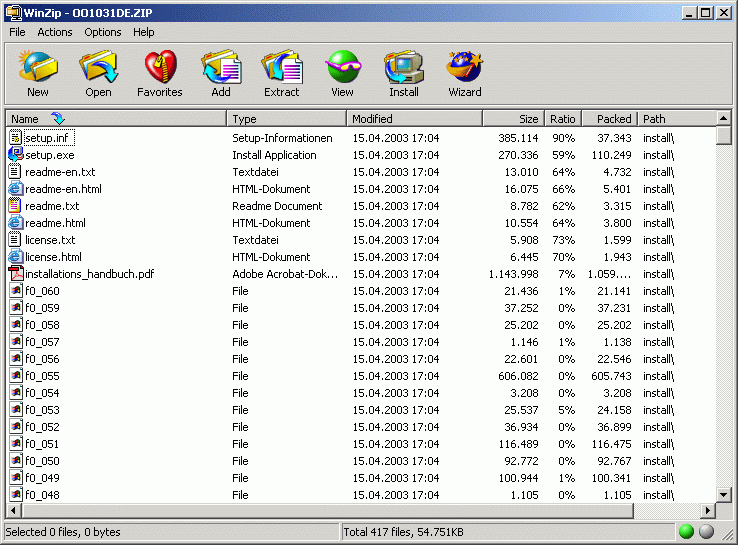
Task: Click the readme.html browser icon
Action: click(x=16, y=223)
